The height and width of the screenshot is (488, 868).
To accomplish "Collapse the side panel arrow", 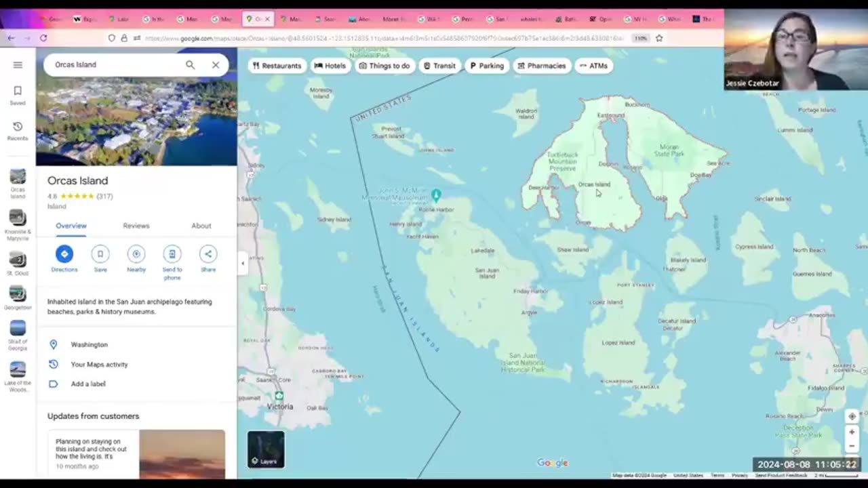I will pos(243,264).
